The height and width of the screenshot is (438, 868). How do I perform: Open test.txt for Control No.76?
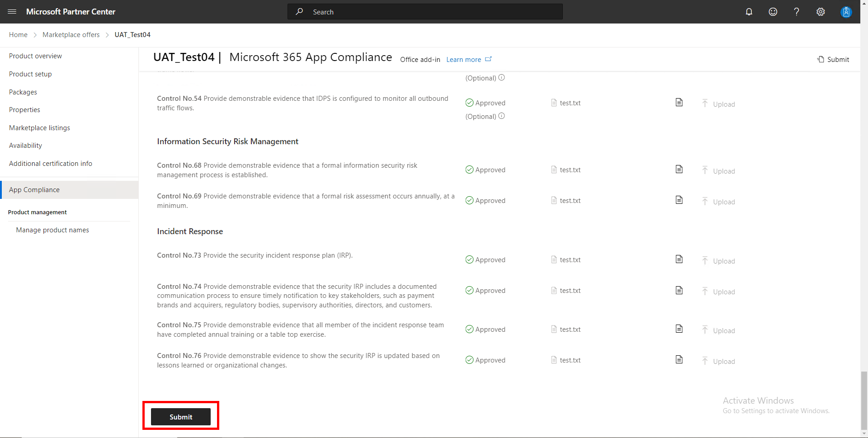(566, 360)
